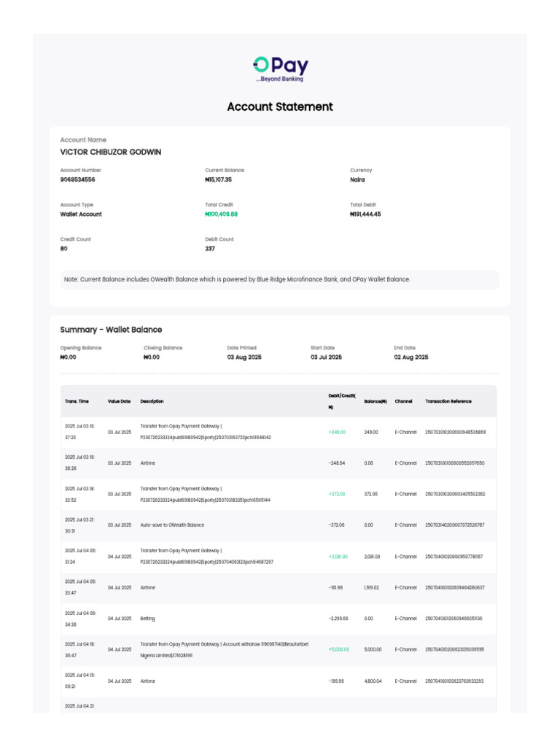Select the account name VICTOR CHIBUZOR GODWIN
The width and height of the screenshot is (560, 747).
click(x=111, y=152)
